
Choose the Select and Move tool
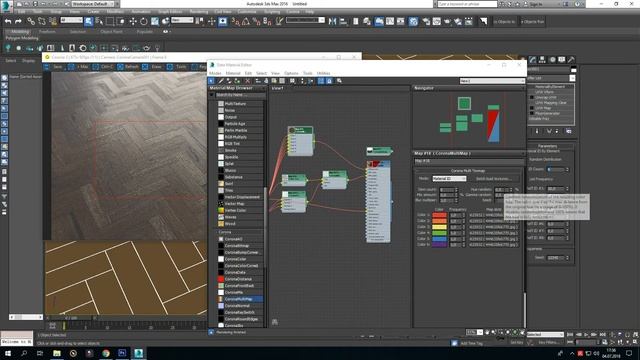pyautogui.click(x=133, y=21)
